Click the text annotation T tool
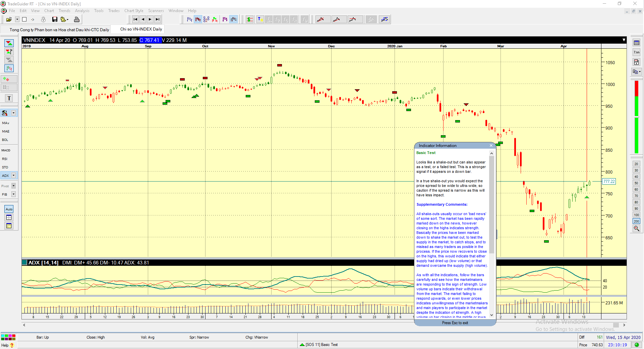644x349 pixels. tap(9, 98)
